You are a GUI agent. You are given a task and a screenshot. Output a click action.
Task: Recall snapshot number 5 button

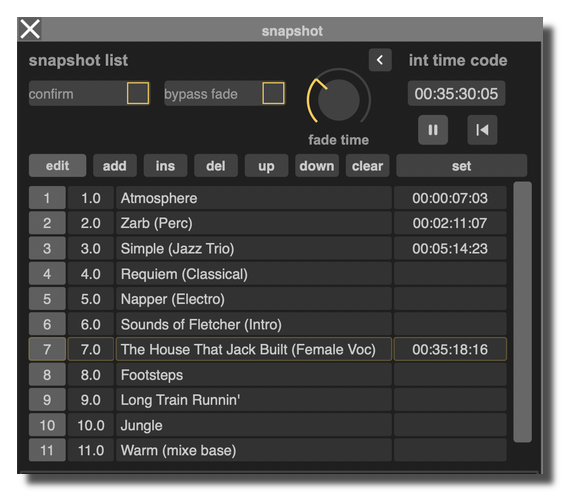pos(47,299)
